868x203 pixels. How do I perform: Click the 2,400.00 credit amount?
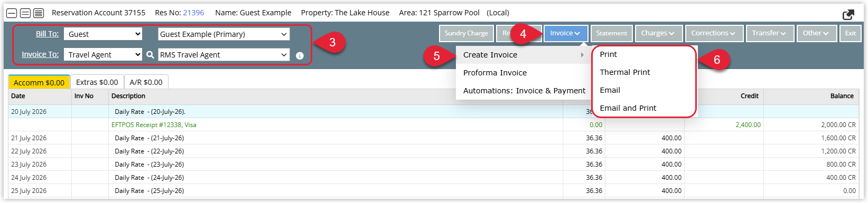748,125
